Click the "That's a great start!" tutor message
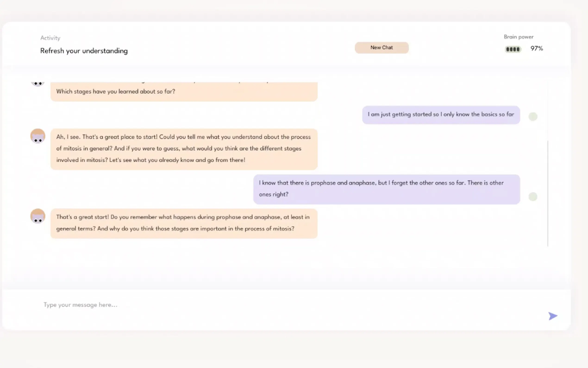Screen dimensions: 588x368 pos(184,223)
